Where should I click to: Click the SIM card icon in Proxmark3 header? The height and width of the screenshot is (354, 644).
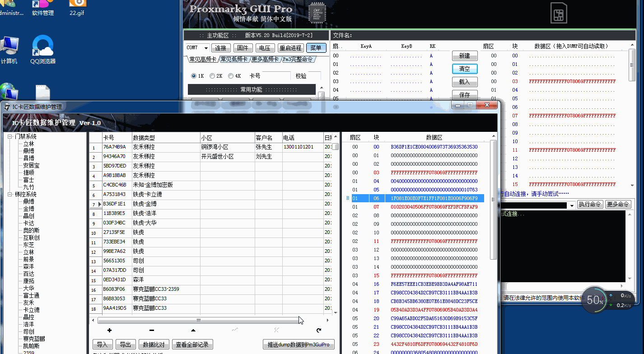tap(559, 13)
